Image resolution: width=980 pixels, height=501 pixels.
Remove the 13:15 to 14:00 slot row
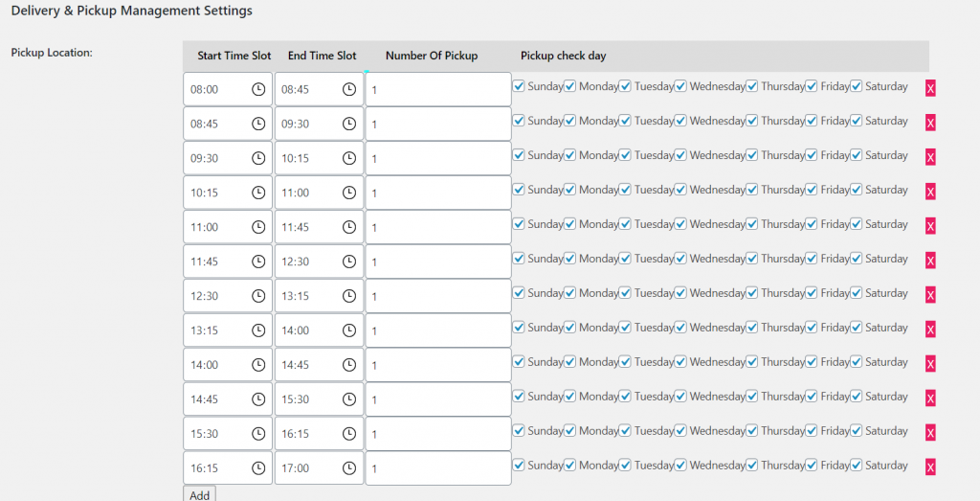(x=930, y=329)
